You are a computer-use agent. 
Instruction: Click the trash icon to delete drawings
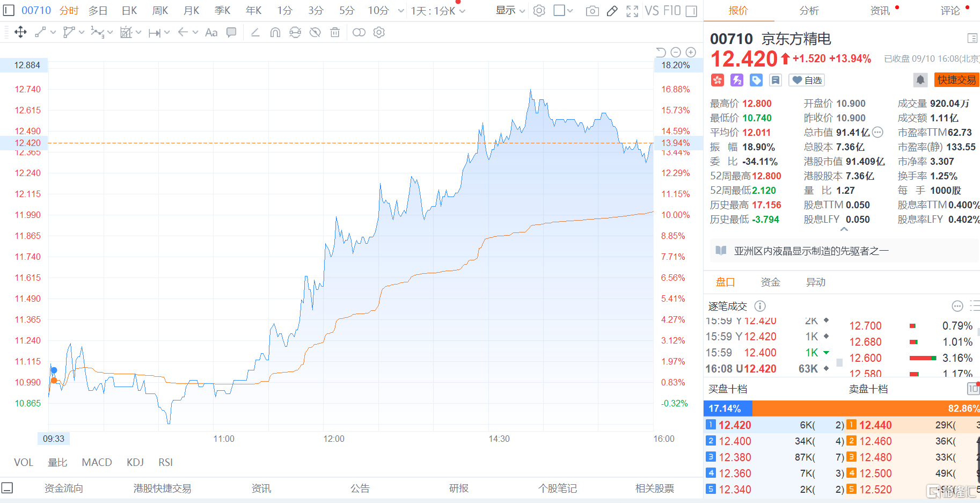click(335, 33)
